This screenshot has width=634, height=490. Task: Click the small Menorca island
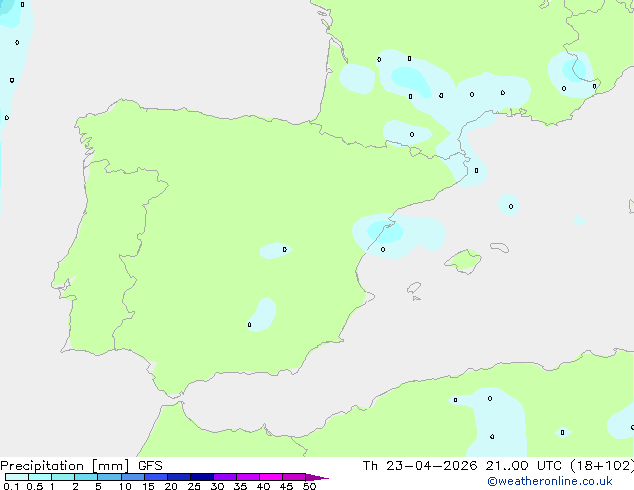coord(497,247)
